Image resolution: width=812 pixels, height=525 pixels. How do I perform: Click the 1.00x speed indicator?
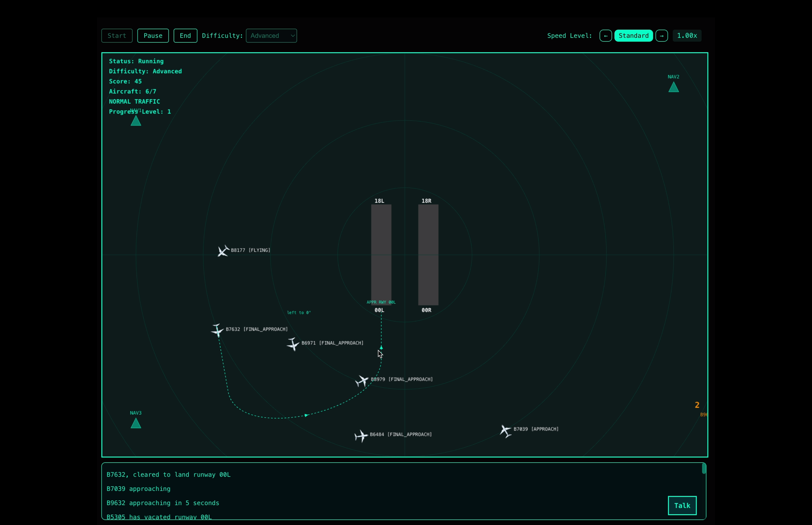click(687, 36)
